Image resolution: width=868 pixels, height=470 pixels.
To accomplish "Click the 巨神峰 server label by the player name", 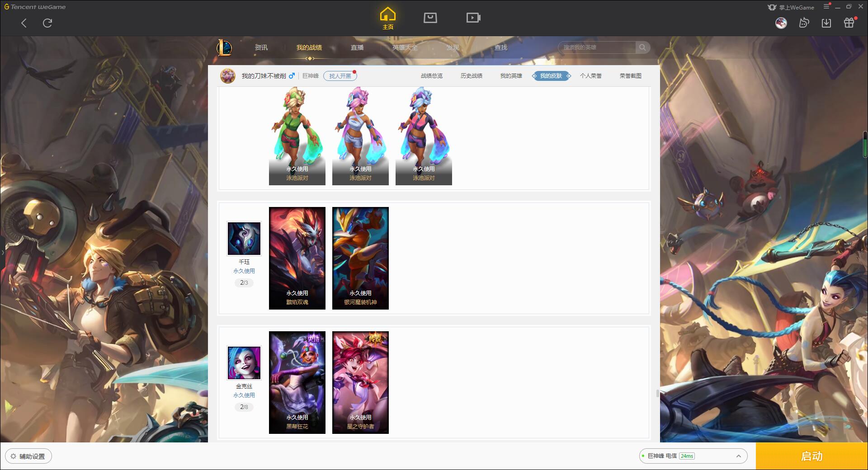I will coord(311,76).
